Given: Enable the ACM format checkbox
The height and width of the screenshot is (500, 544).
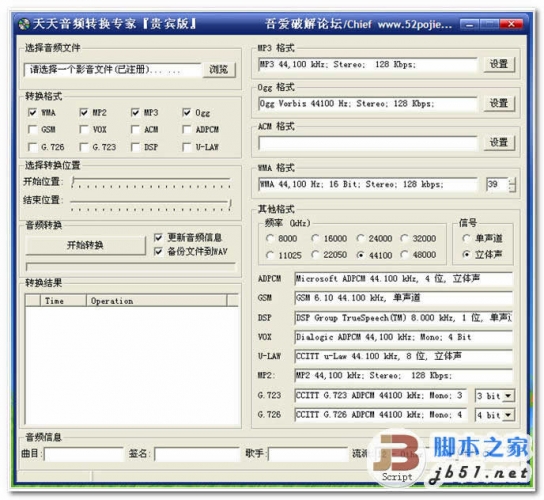Looking at the screenshot, I should click(135, 129).
